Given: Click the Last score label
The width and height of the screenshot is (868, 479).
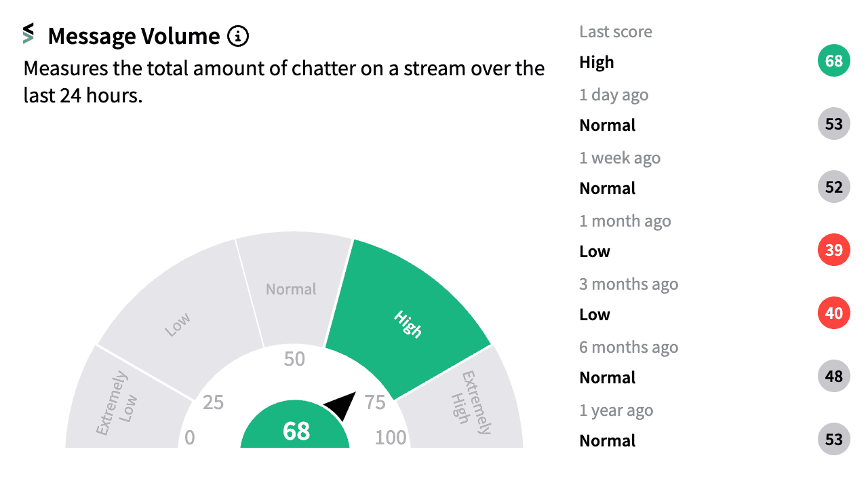Looking at the screenshot, I should 616,32.
